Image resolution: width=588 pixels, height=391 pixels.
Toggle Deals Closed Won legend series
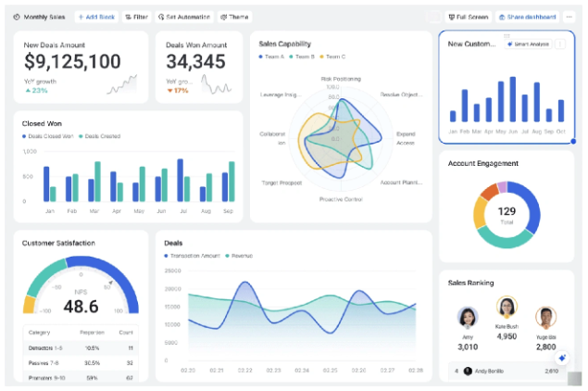pos(48,136)
